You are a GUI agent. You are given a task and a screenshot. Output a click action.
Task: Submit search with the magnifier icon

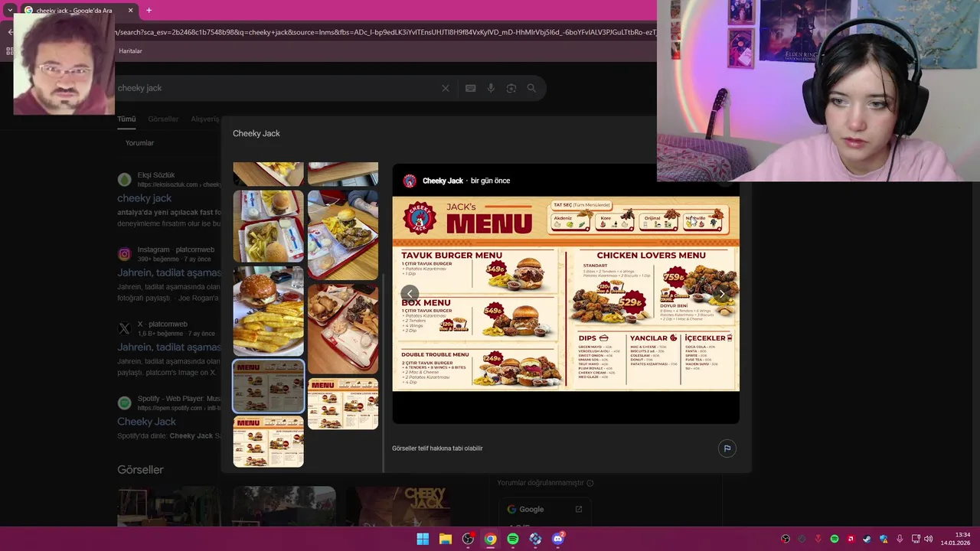[531, 88]
